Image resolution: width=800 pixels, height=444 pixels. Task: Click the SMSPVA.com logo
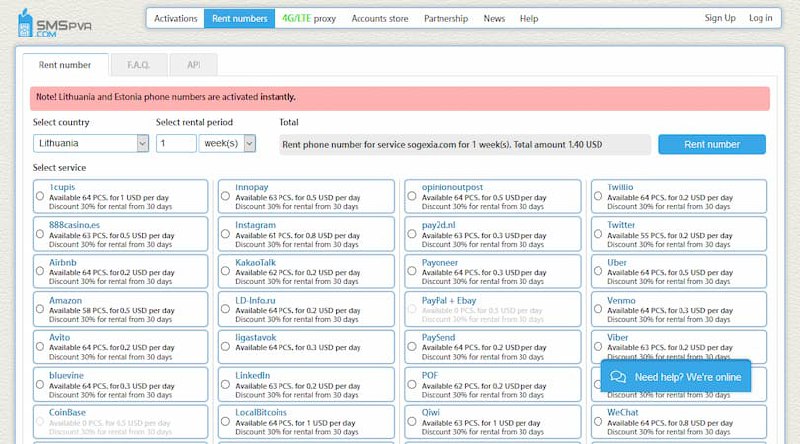click(55, 23)
